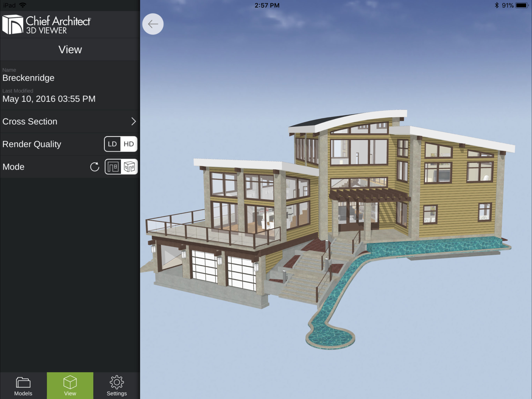Open the Settings tab
532x399 pixels.
pyautogui.click(x=117, y=386)
